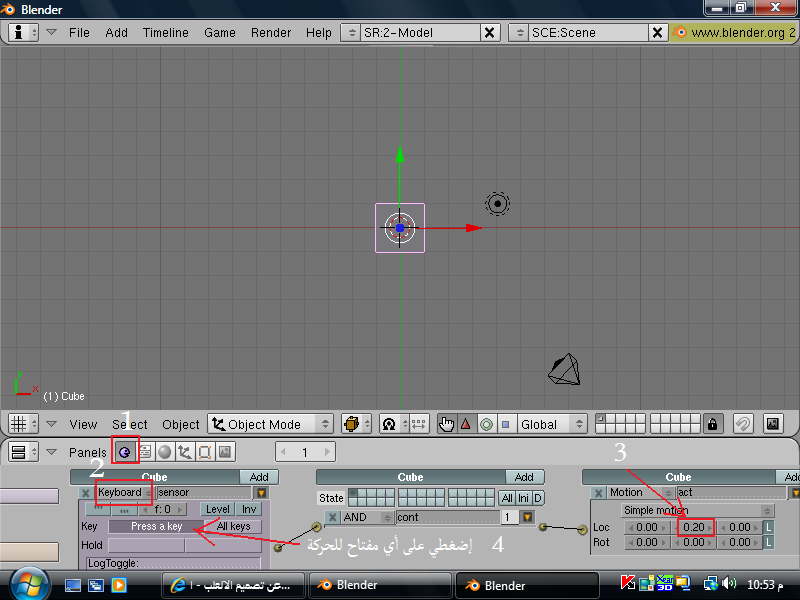The height and width of the screenshot is (600, 800).
Task: Toggle the L button on the Loc row
Action: tap(768, 528)
